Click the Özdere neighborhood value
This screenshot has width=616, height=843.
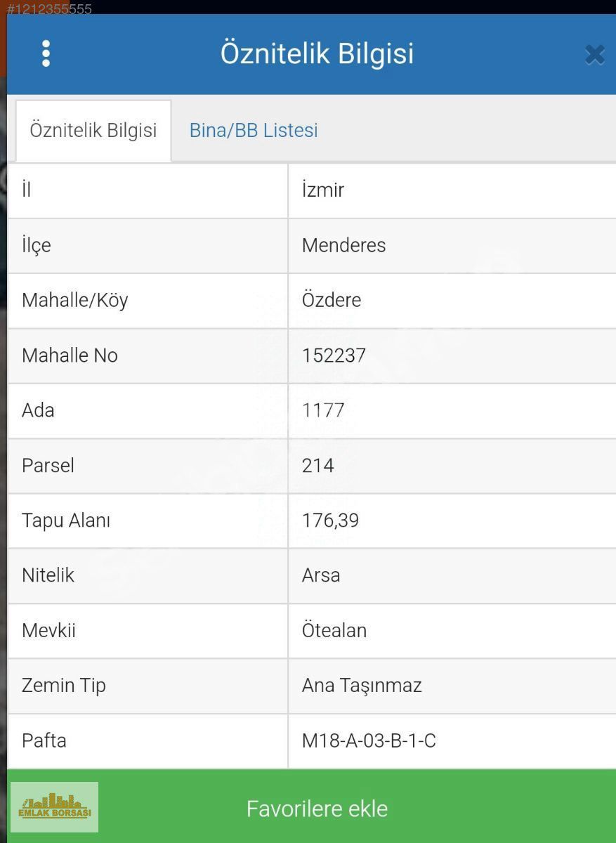tap(332, 300)
